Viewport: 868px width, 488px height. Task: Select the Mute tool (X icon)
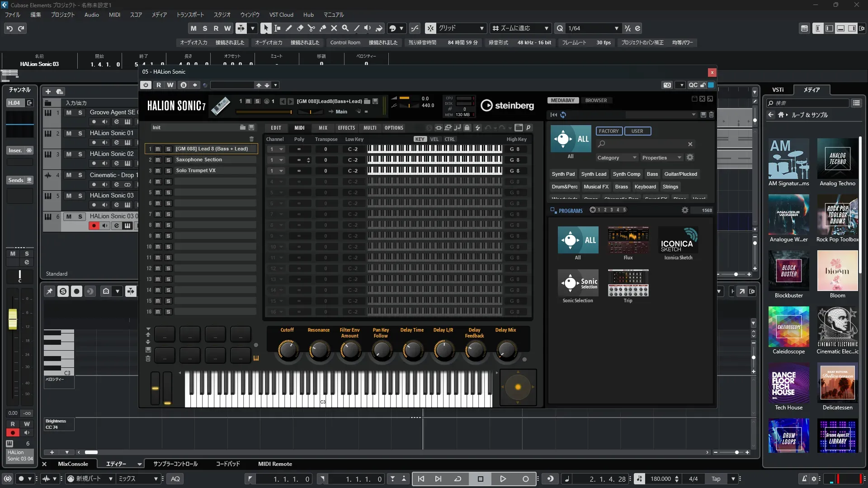(x=334, y=28)
